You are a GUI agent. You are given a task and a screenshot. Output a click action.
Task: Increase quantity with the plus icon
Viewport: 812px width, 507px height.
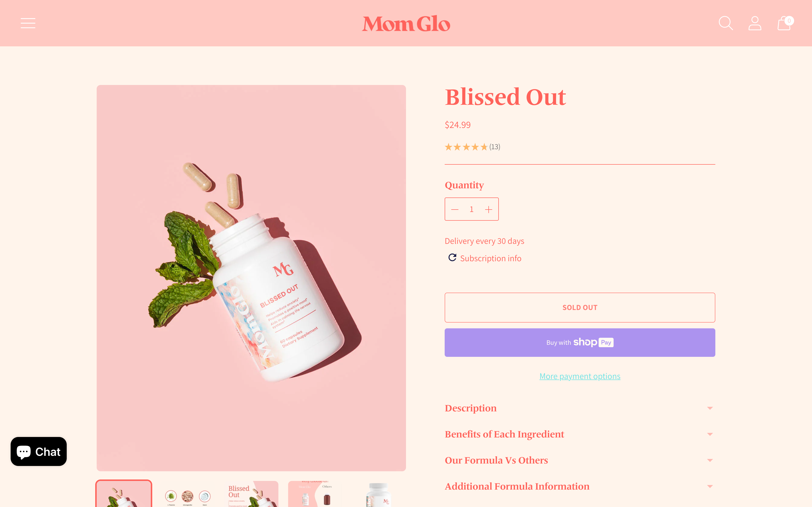pos(489,209)
